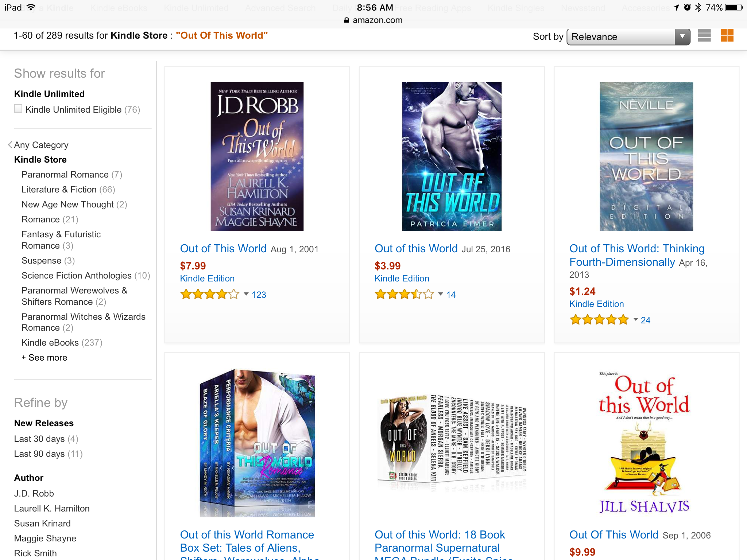Viewport: 747px width, 560px height.
Task: Switch to list view layout icon
Action: click(704, 36)
